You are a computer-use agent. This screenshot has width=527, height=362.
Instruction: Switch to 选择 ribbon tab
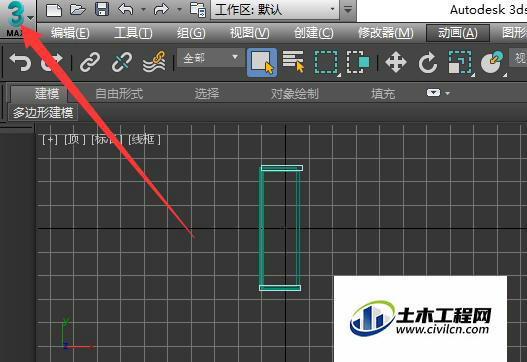coord(207,94)
